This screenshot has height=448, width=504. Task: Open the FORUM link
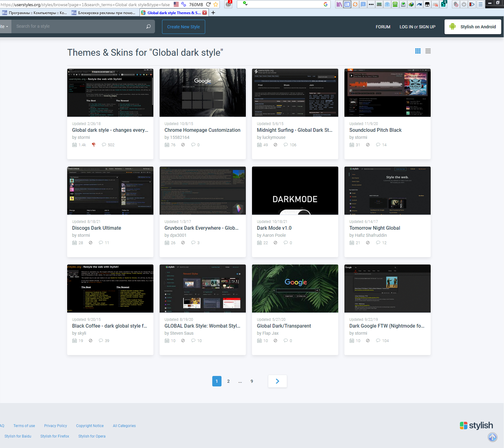click(383, 27)
